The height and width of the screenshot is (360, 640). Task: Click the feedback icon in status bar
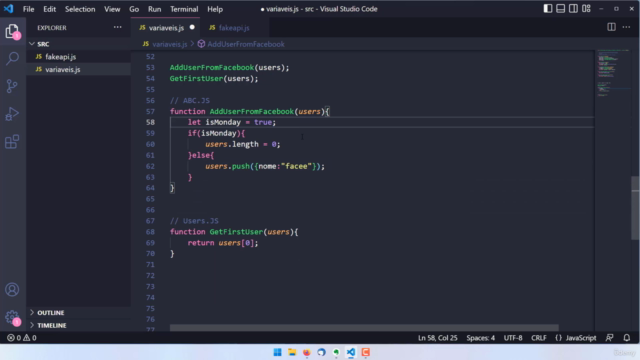pyautogui.click(x=609, y=338)
